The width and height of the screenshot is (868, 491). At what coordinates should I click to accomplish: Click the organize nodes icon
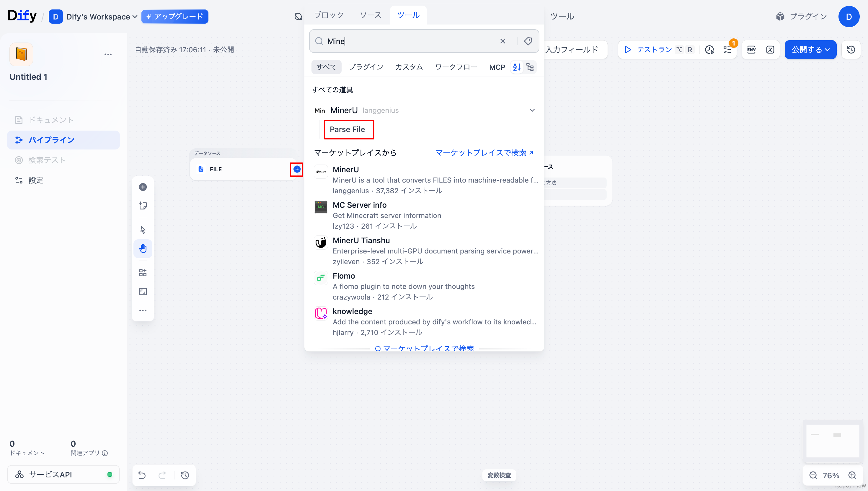143,272
